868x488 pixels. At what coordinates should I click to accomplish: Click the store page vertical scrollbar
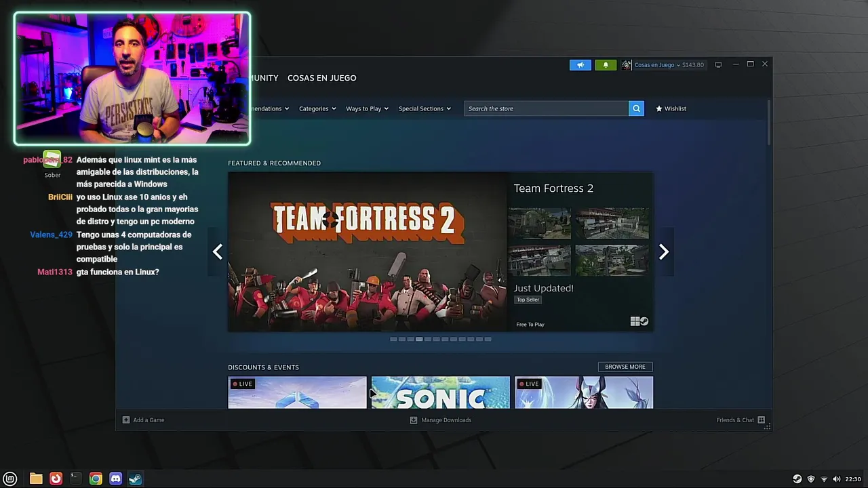[x=769, y=122]
